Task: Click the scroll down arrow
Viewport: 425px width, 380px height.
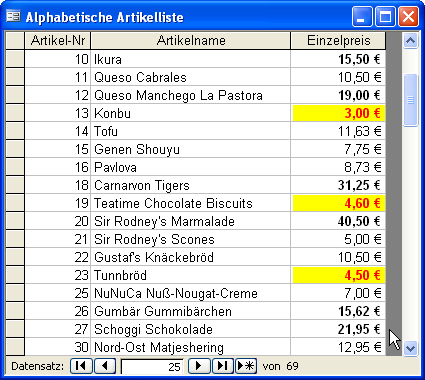Action: 410,348
